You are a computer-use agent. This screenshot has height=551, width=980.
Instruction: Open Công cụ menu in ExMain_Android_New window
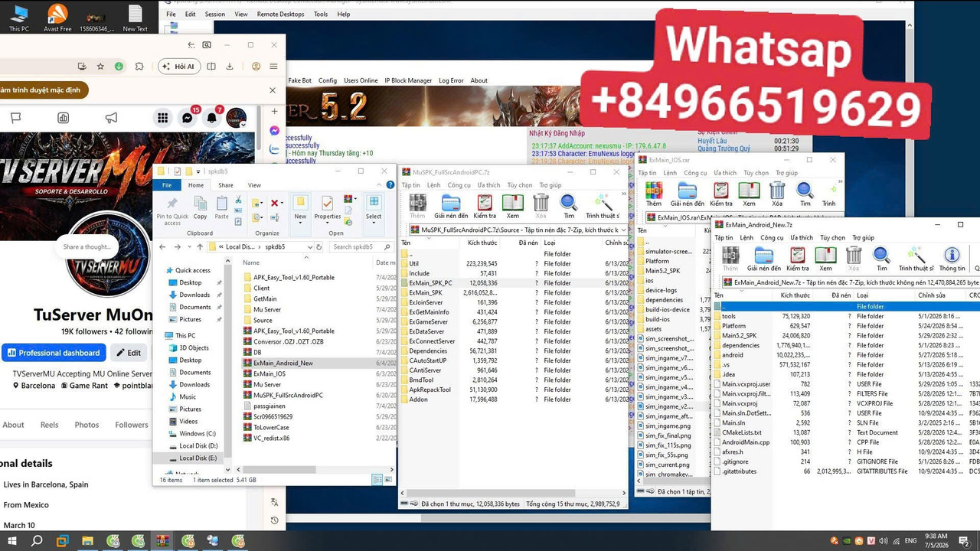(x=772, y=238)
